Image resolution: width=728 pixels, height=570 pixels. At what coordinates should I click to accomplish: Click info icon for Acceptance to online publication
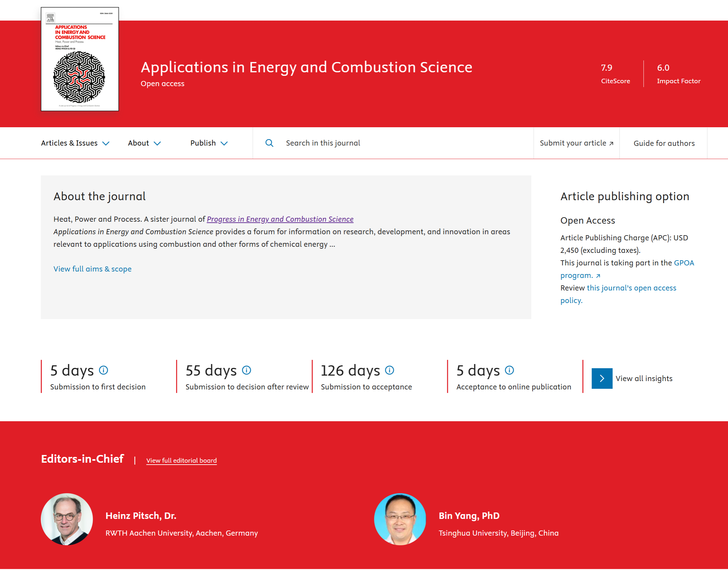pyautogui.click(x=509, y=370)
